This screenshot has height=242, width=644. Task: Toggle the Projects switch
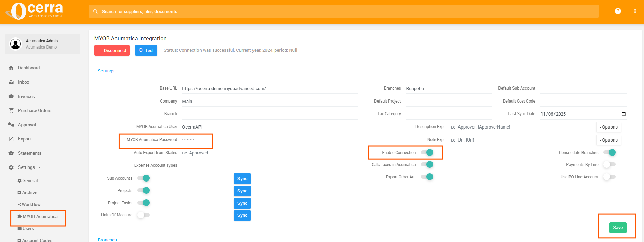point(143,190)
